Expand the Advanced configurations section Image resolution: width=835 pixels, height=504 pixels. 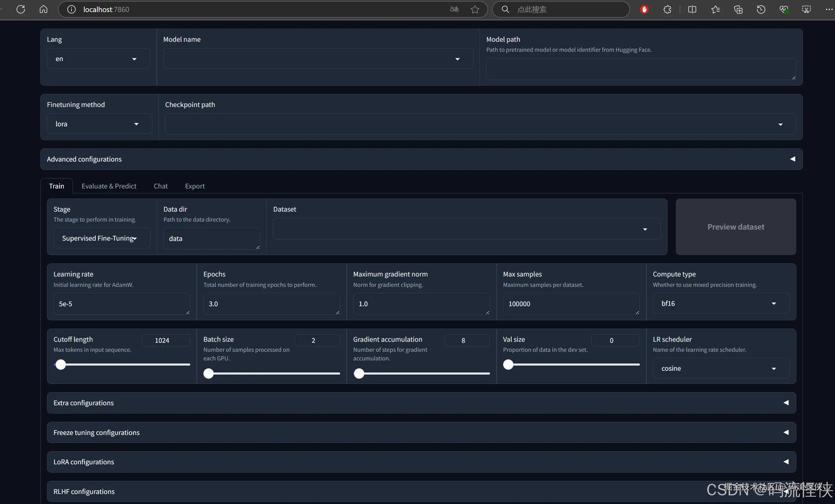tap(421, 159)
